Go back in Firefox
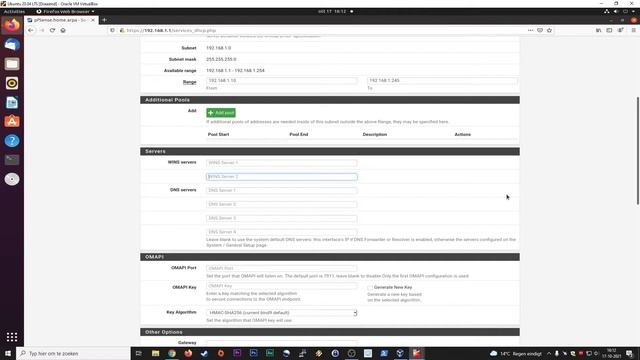This screenshot has width=640, height=360. (x=31, y=30)
